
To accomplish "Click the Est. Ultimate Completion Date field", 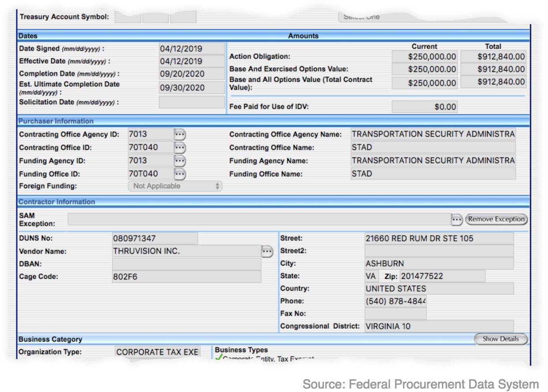I will pos(192,88).
